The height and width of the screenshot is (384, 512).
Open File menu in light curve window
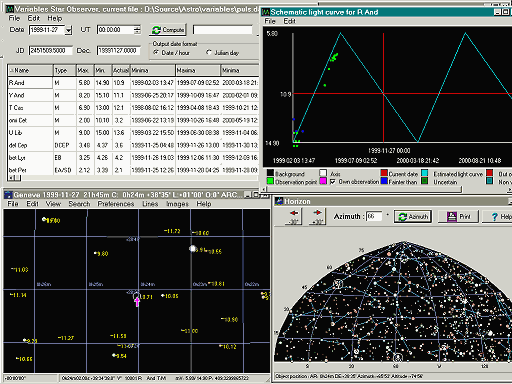(x=270, y=21)
